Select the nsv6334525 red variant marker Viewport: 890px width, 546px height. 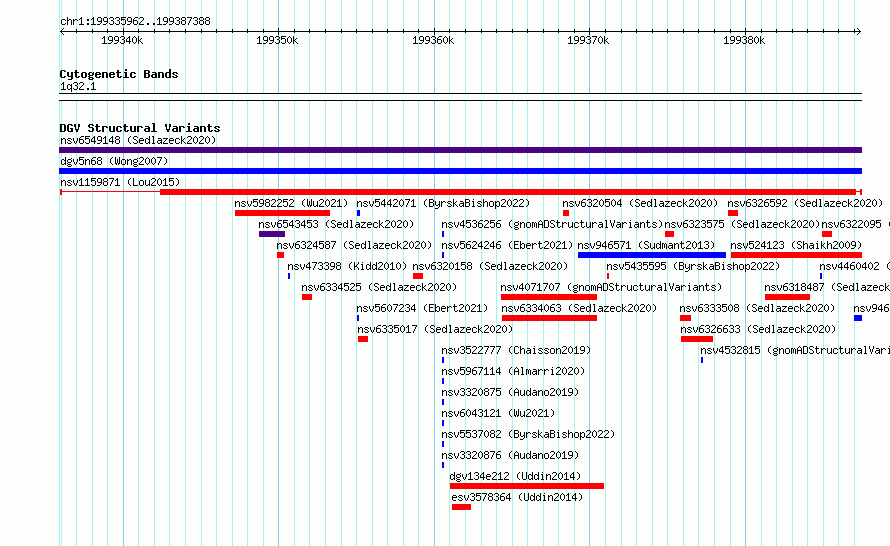point(307,297)
